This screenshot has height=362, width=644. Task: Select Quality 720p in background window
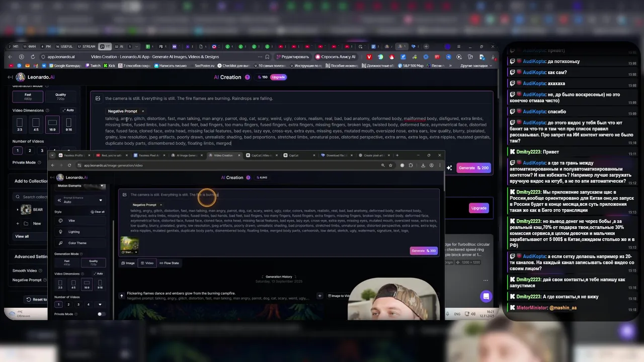[x=60, y=96]
